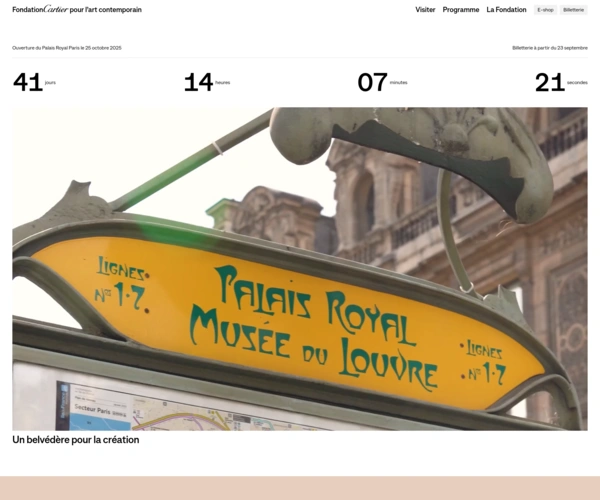The image size is (600, 500).
Task: Click the Palais Royal text on metro sign
Action: [x=302, y=294]
